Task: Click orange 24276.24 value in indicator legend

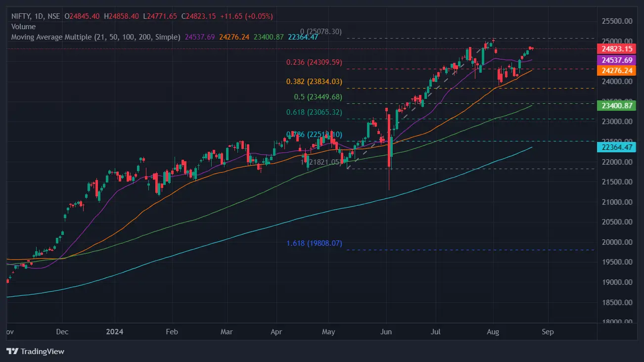Action: (x=234, y=37)
